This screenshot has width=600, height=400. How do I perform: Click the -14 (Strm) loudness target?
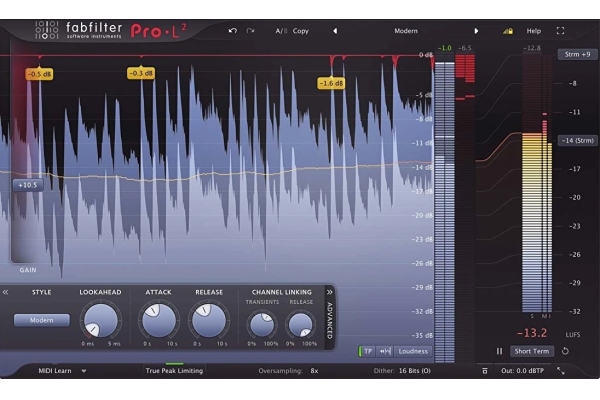[x=577, y=140]
